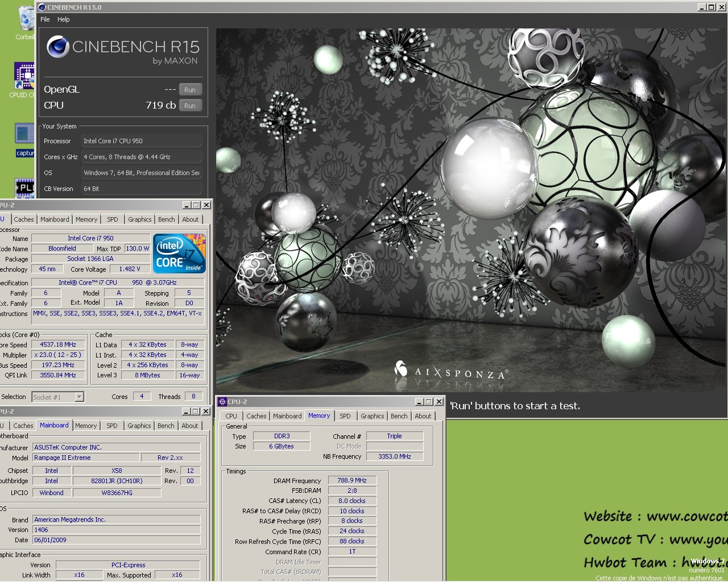The image size is (728, 582).
Task: Select About tab in Mainboard CPU-Z window
Action: click(190, 426)
